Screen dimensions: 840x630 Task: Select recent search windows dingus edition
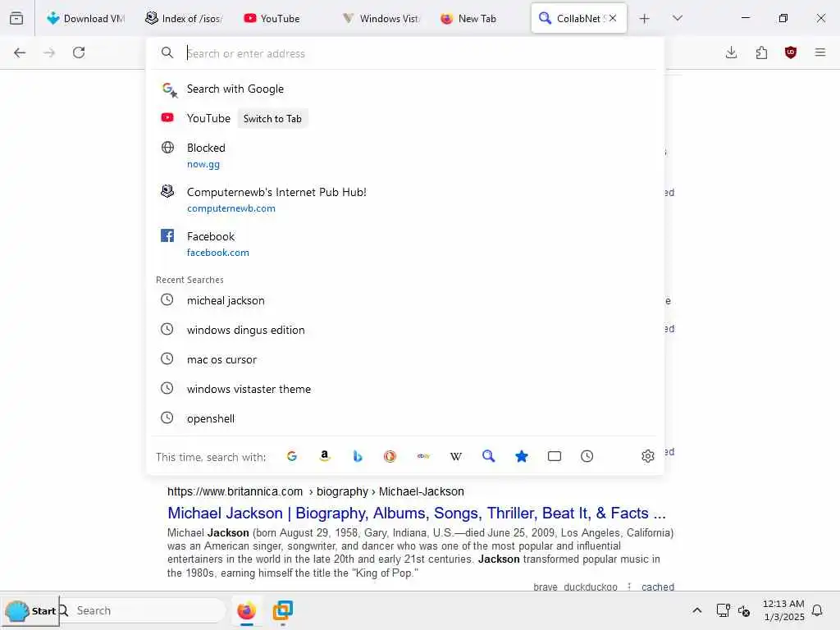[405, 330]
